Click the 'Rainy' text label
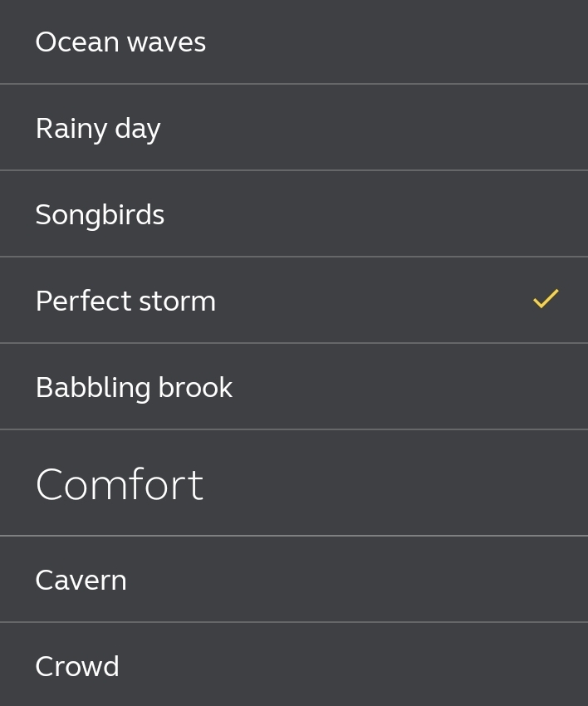The width and height of the screenshot is (588, 706). tap(71, 130)
